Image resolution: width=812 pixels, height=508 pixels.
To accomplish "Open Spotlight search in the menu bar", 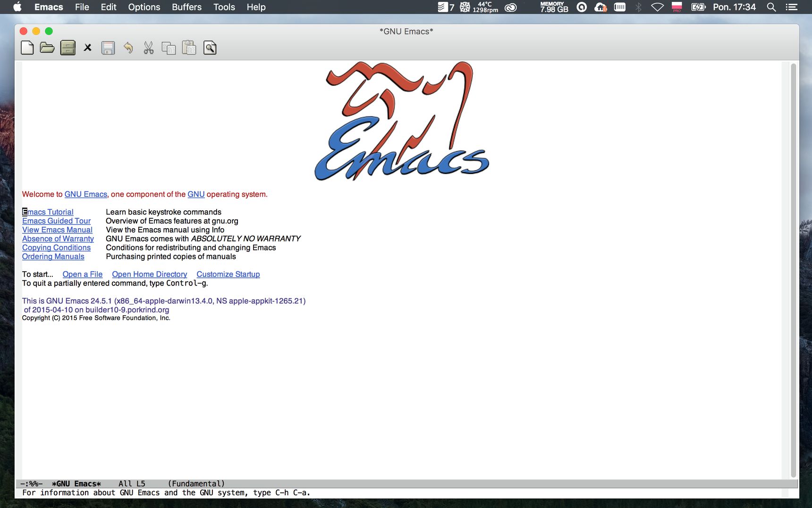I will click(x=771, y=7).
